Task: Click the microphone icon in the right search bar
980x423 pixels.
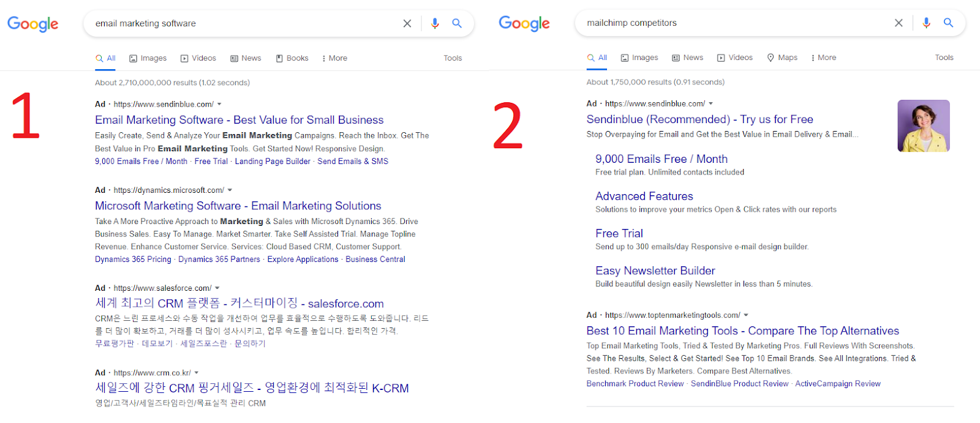Action: click(x=926, y=23)
